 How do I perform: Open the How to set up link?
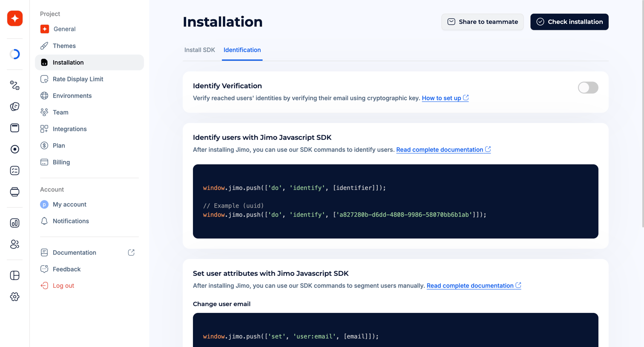click(x=445, y=98)
